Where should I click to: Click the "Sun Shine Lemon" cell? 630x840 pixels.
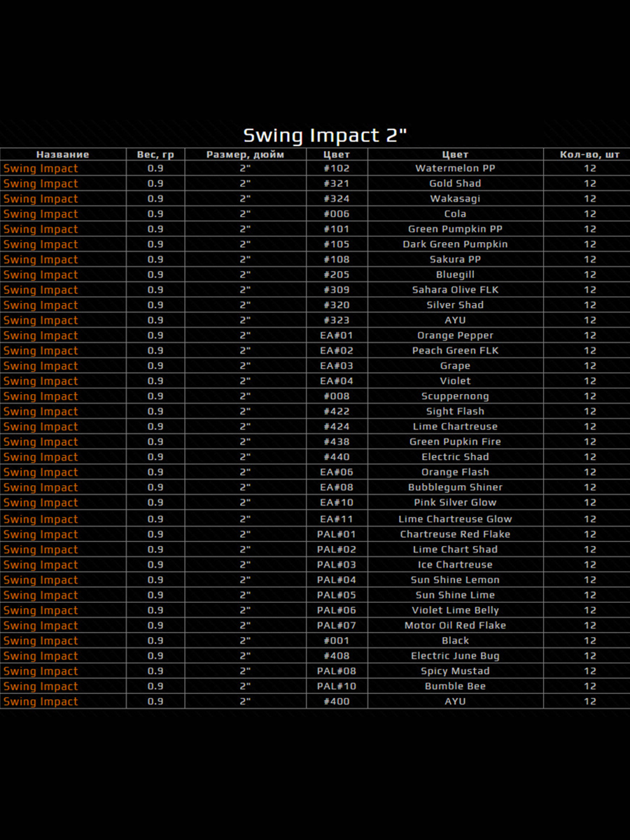pyautogui.click(x=455, y=580)
